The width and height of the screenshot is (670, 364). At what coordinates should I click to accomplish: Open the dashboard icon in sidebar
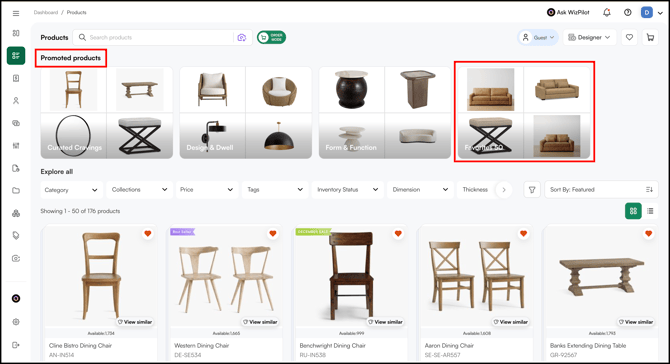[16, 33]
